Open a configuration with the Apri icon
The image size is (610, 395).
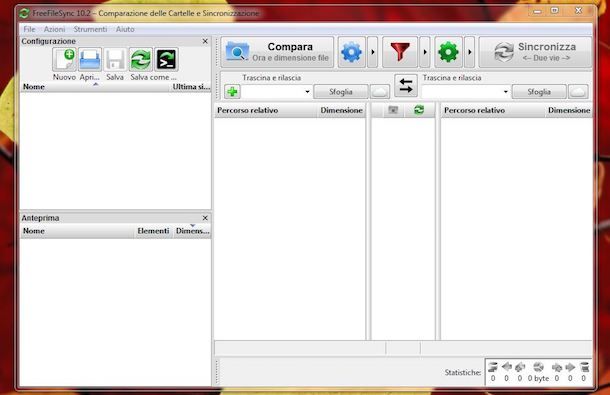pos(90,60)
